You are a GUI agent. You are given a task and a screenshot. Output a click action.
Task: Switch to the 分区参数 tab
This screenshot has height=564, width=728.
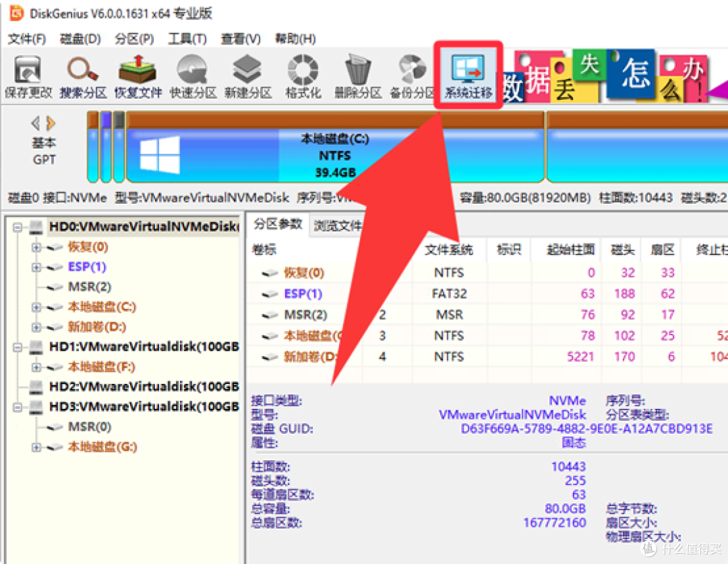tap(278, 225)
